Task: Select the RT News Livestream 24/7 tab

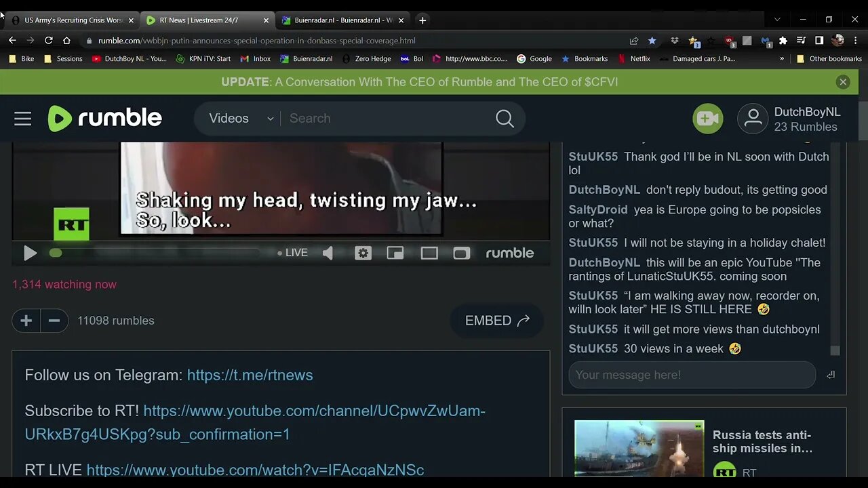Action: coord(199,20)
